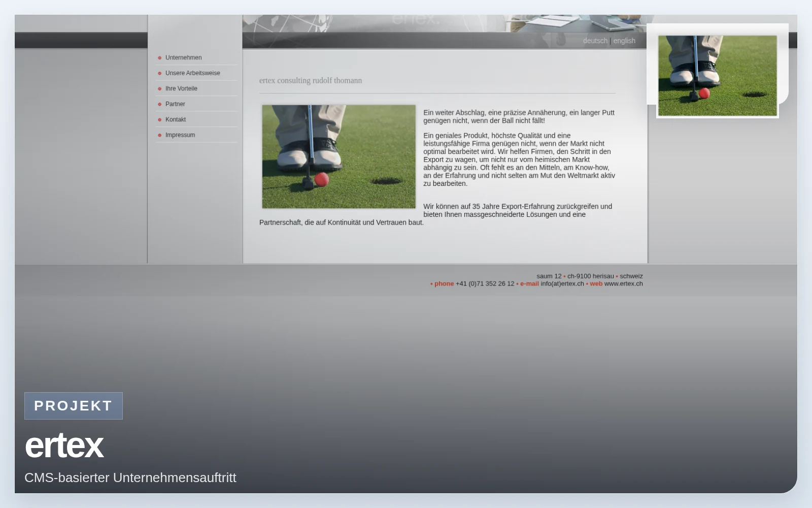Click the web address www.ertex.ch

tap(623, 283)
